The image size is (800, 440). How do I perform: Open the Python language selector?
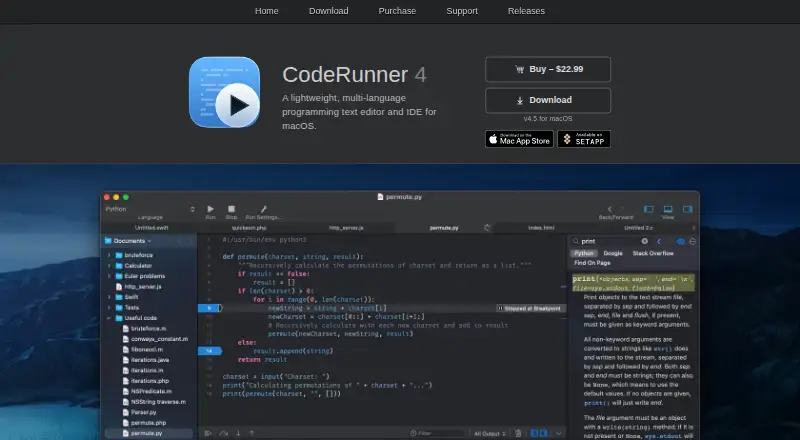pyautogui.click(x=150, y=209)
